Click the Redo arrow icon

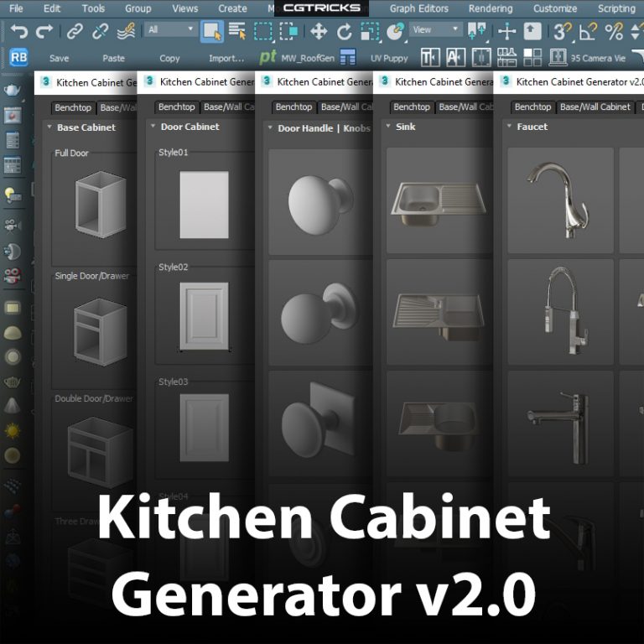44,32
